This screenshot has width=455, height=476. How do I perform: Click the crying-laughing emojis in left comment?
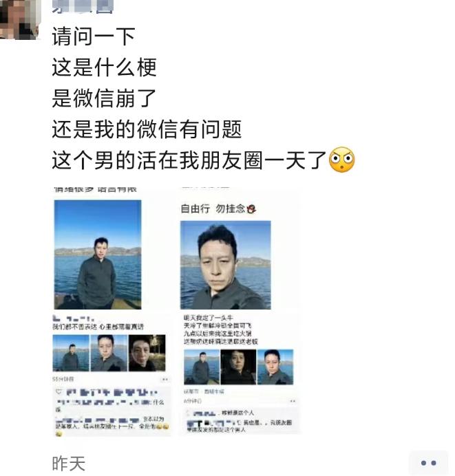click(x=162, y=426)
